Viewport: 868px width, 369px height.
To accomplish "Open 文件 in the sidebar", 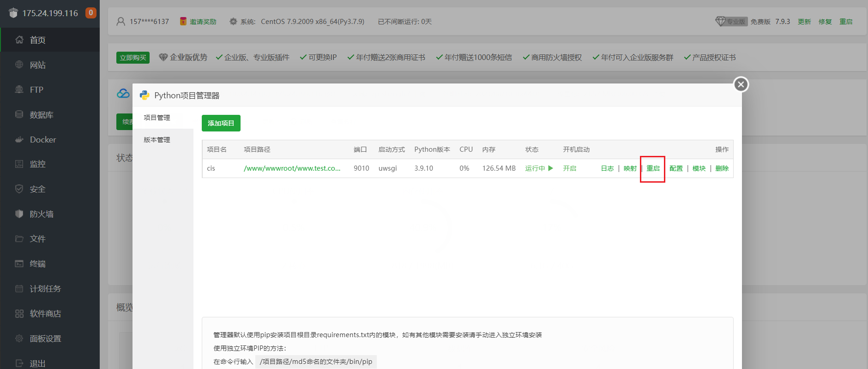I will click(x=50, y=239).
